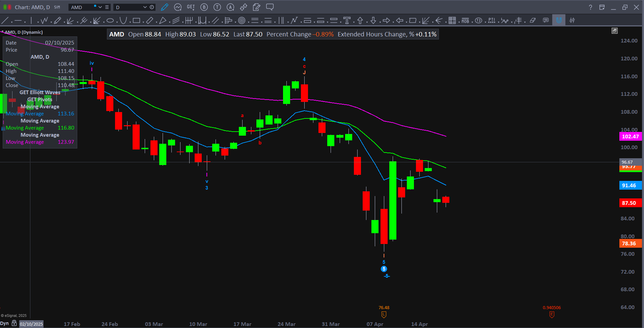
Task: Click the concentric circles tool
Action: coord(242,21)
